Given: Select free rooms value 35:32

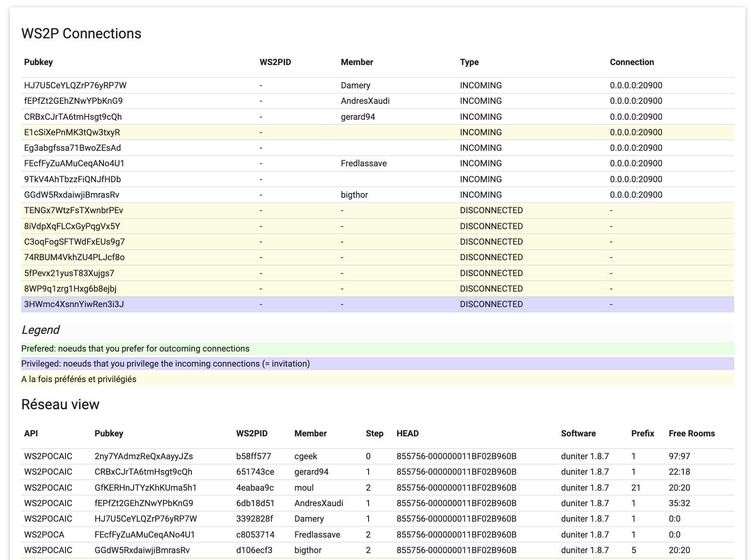Looking at the screenshot, I should click(679, 503).
